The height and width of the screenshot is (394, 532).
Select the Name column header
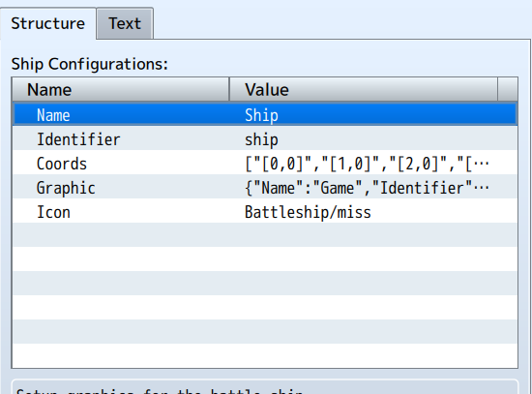point(121,90)
